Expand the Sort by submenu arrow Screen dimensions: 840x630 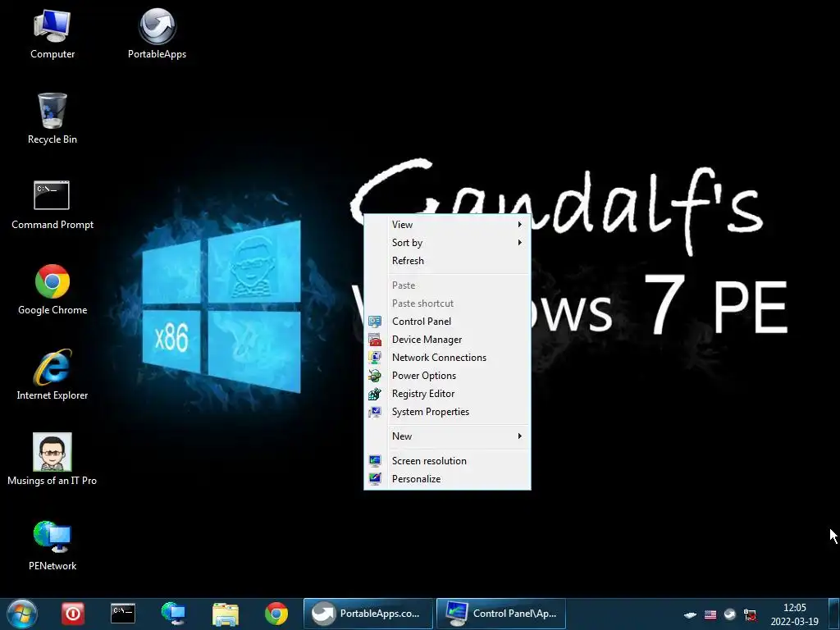coord(519,243)
